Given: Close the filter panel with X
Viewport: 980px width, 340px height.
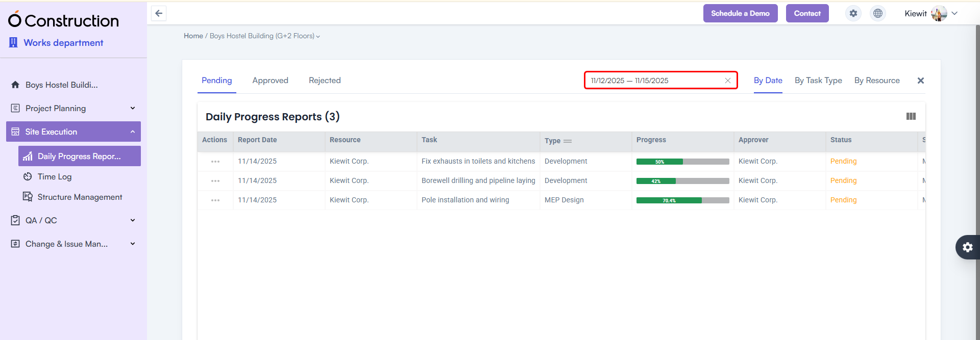Looking at the screenshot, I should [x=921, y=81].
